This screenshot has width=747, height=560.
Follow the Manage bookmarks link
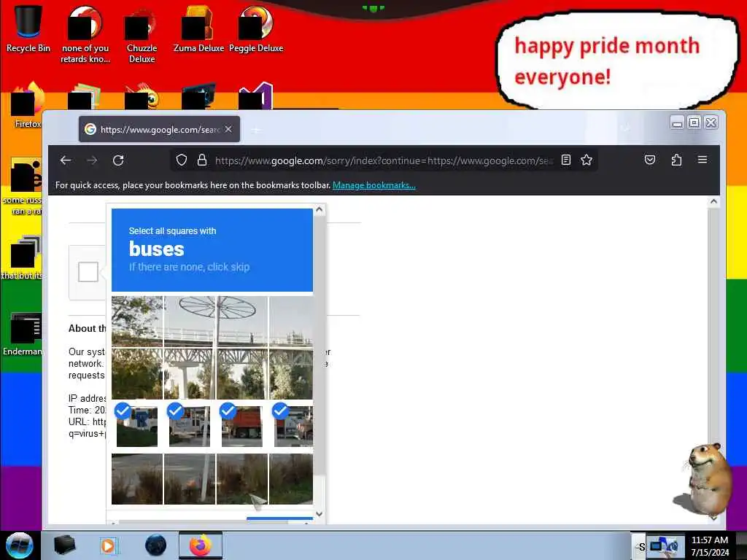374,185
